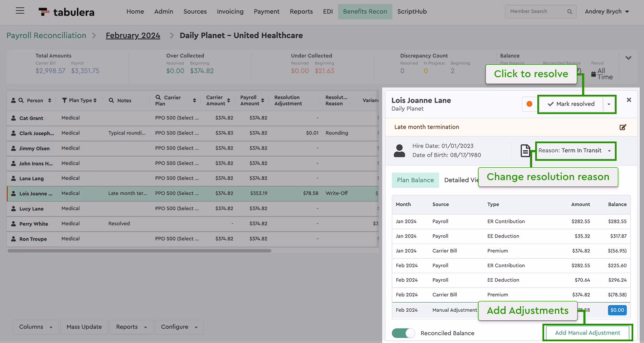Click Write-Off reason in Lois row
The height and width of the screenshot is (343, 644).
click(x=337, y=193)
